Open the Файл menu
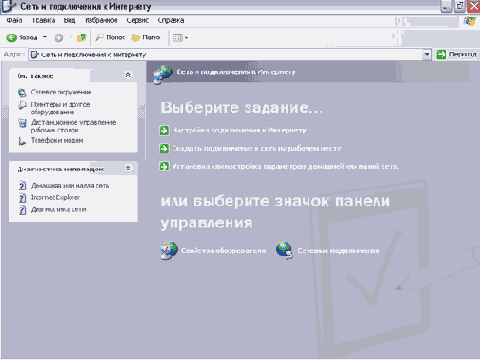This screenshot has height=360, width=480. 14,20
